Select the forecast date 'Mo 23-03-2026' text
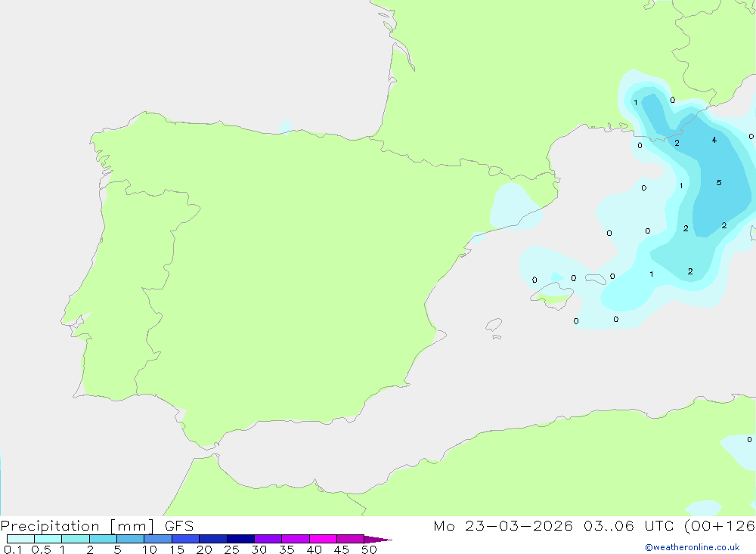 click(x=503, y=525)
